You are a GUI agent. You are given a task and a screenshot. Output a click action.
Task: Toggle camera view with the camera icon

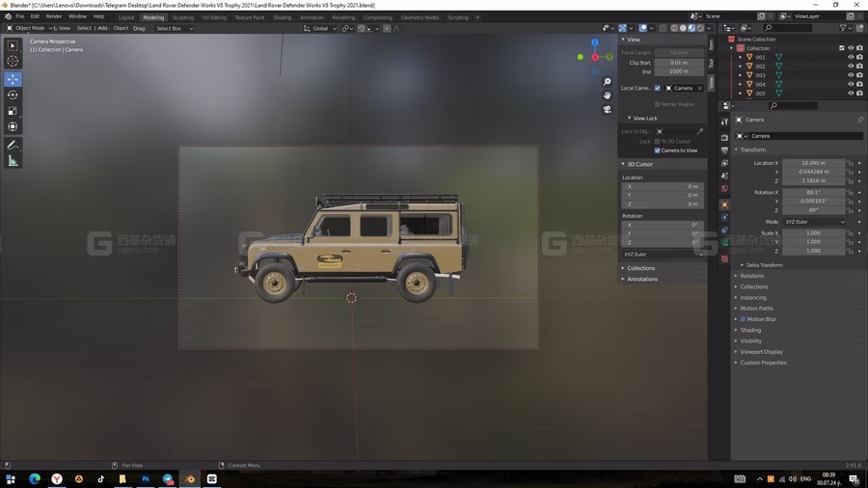tap(608, 109)
